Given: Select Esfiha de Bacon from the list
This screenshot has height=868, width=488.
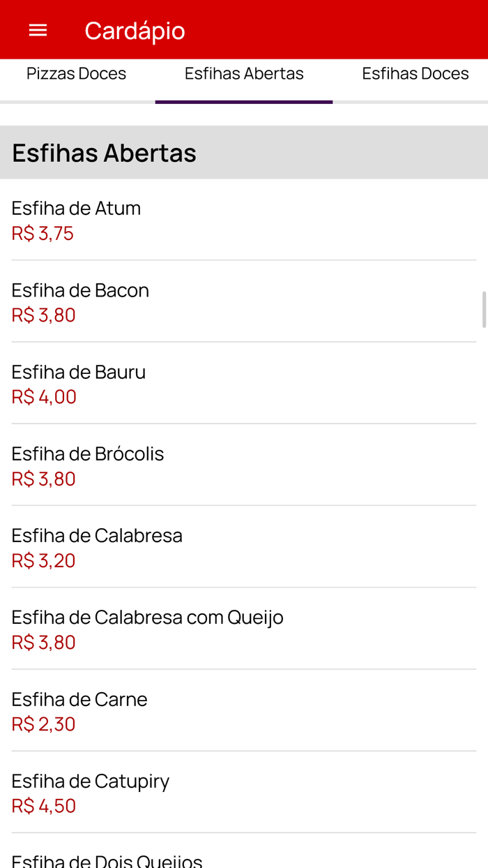Looking at the screenshot, I should 79,290.
